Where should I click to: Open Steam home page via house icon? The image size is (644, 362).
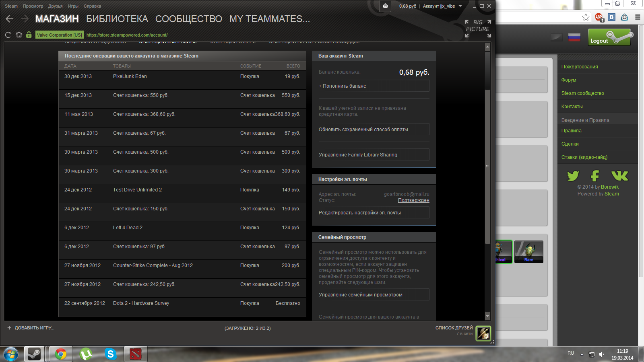19,35
